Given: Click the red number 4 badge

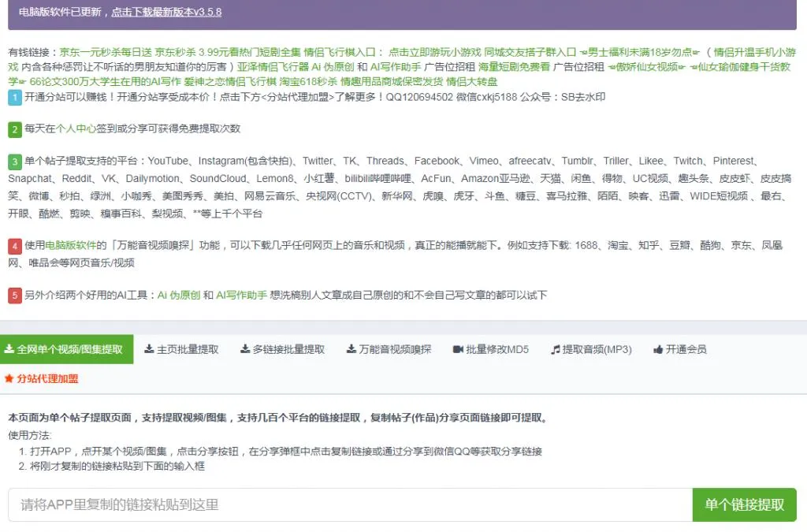Looking at the screenshot, I should pyautogui.click(x=15, y=247).
